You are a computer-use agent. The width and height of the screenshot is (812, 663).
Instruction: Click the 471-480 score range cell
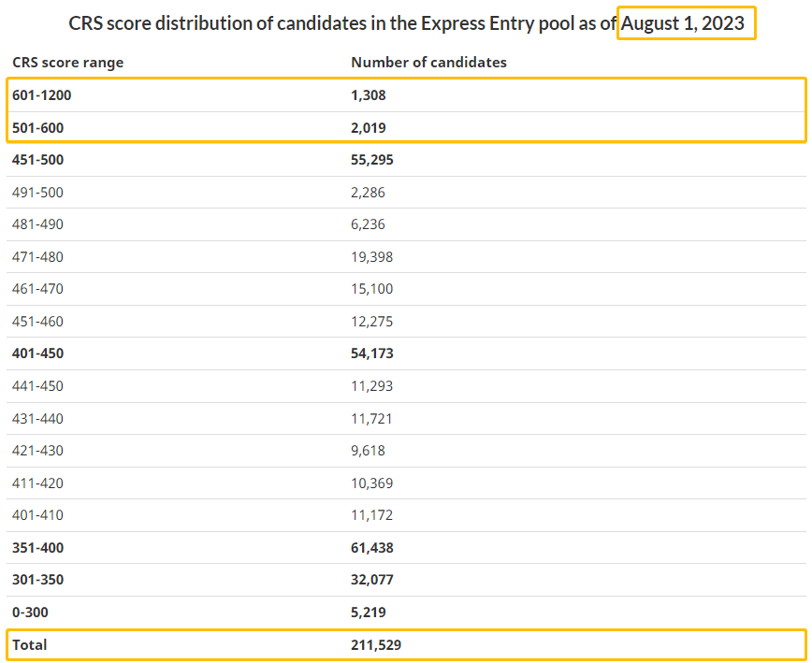(37, 257)
